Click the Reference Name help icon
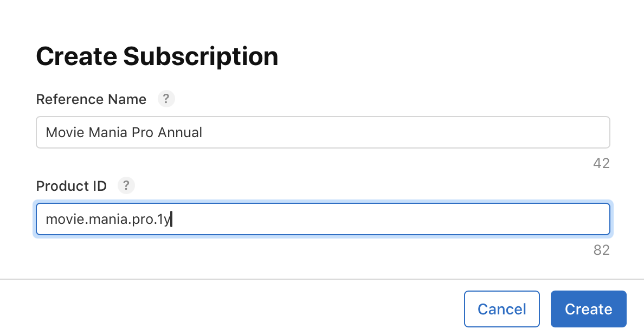The width and height of the screenshot is (644, 335). 166,99
